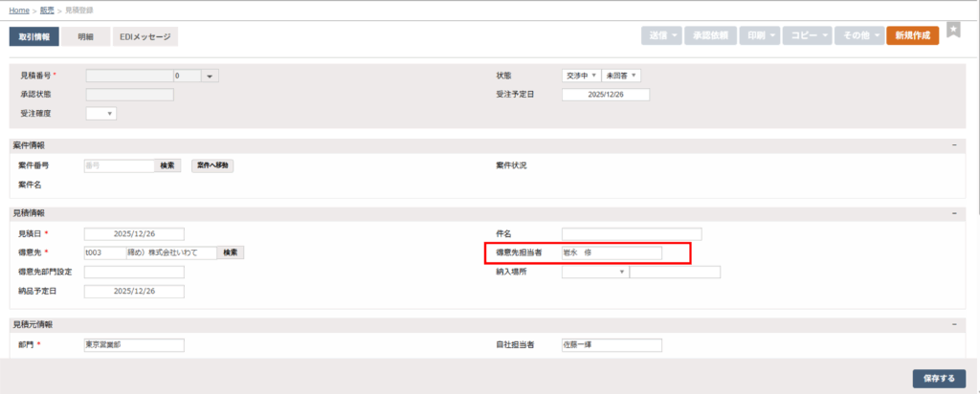
Task: Click 検索 next to 得意先
Action: click(231, 252)
